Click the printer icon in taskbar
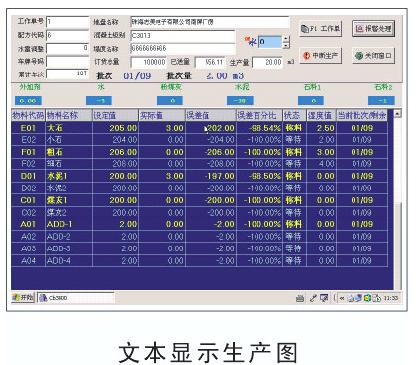420x365 pixels. (300, 298)
